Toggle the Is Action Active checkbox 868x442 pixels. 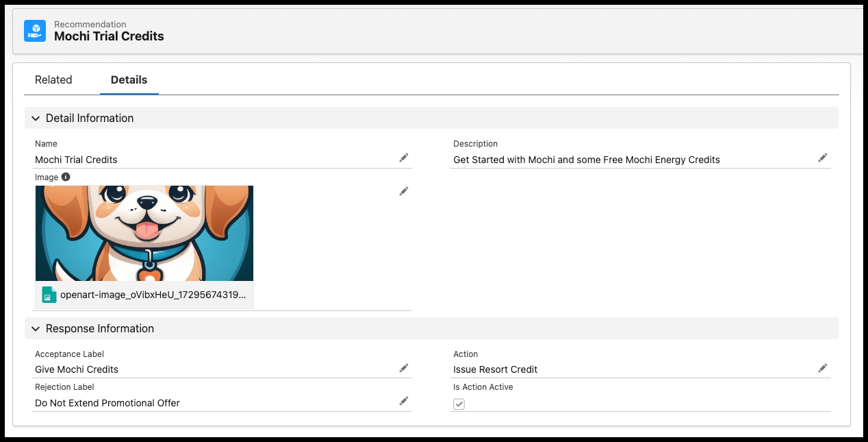coord(459,404)
